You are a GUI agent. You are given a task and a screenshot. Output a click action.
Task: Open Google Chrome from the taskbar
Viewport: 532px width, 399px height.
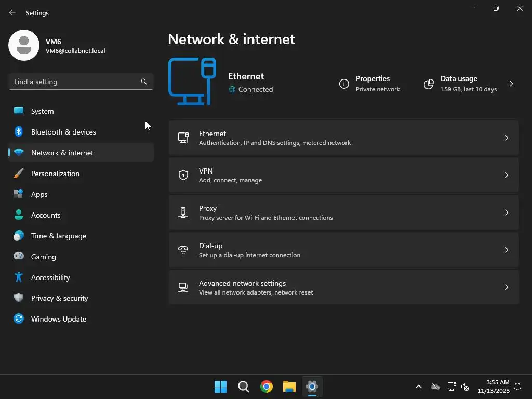pos(267,387)
